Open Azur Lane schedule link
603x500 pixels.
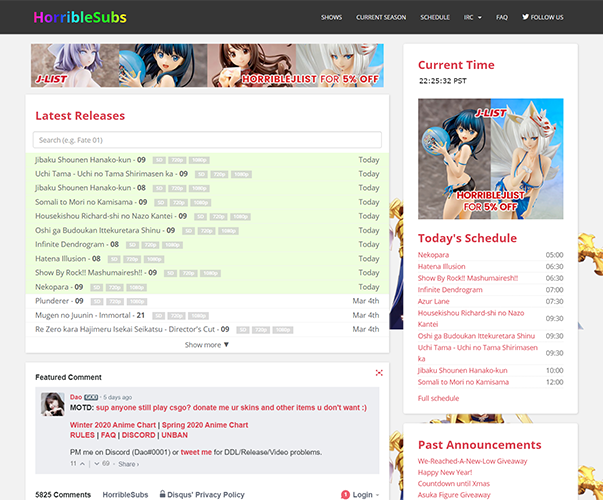point(434,301)
